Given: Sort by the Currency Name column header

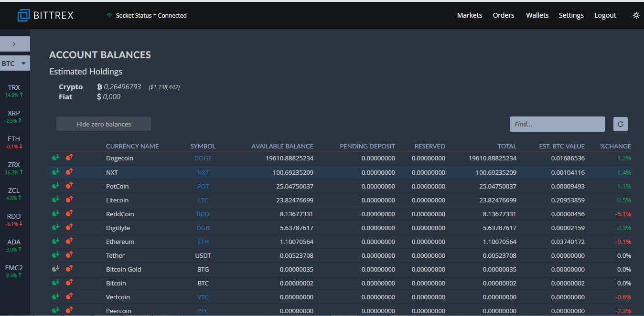Looking at the screenshot, I should click(x=132, y=146).
